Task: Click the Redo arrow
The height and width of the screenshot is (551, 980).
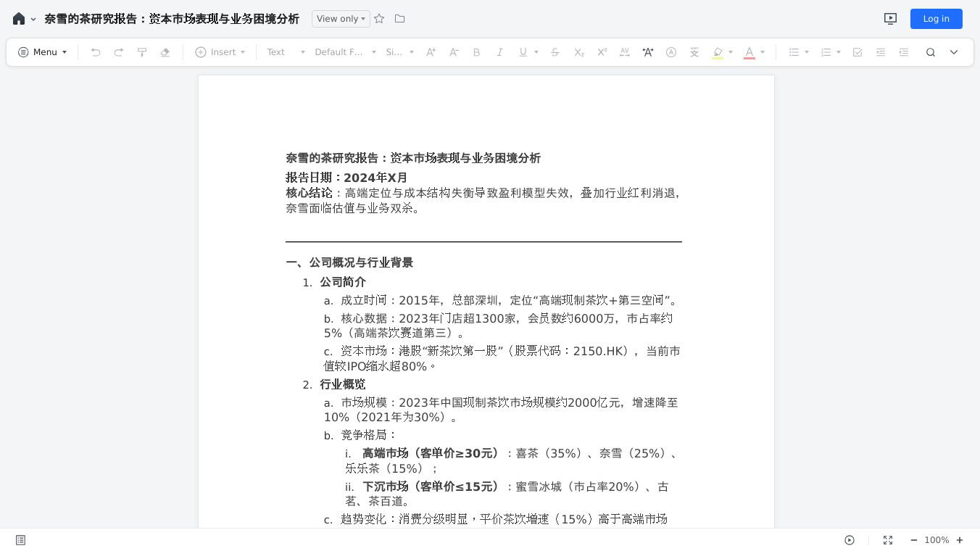Action: (x=119, y=52)
